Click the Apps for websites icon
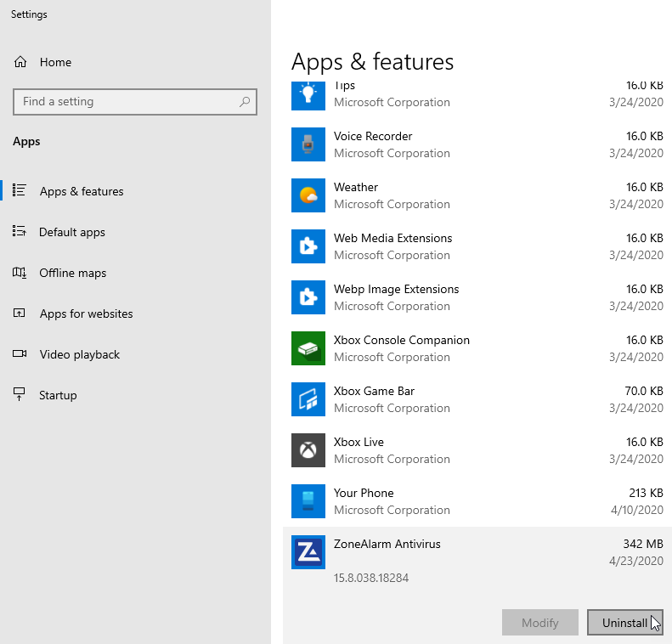Viewport: 672px width, 644px height. click(x=20, y=314)
